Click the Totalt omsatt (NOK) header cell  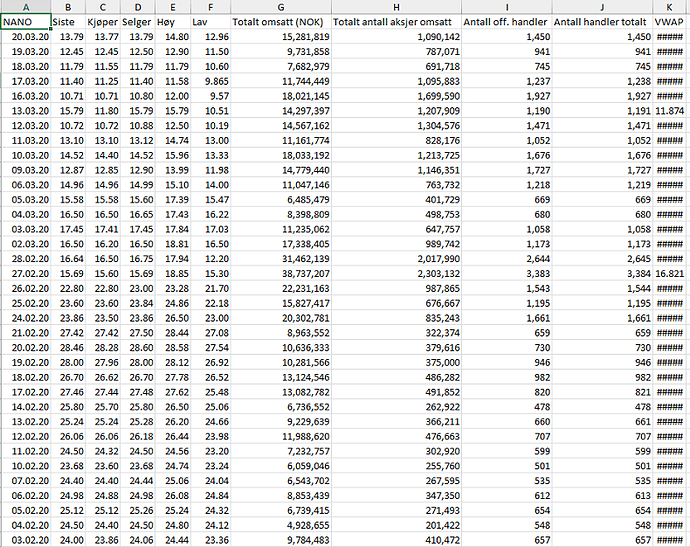click(x=281, y=22)
